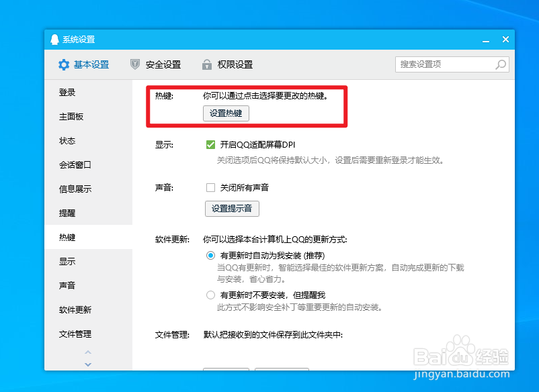Select 热键 in the sidebar
539x392 pixels.
coord(88,237)
